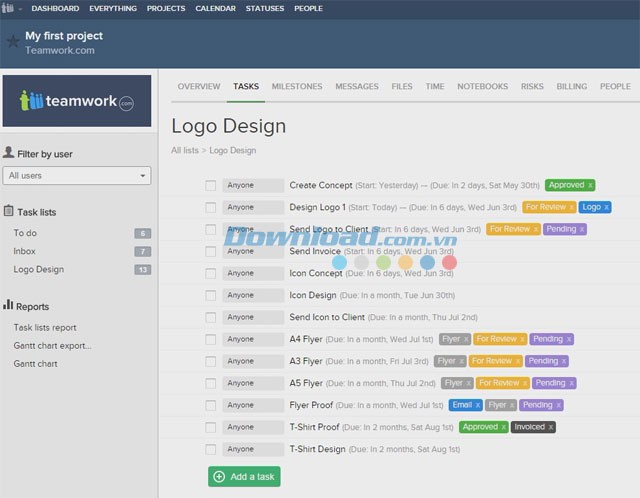Remove the Email tag from Flyer Proof
This screenshot has height=498, width=640.
[478, 405]
